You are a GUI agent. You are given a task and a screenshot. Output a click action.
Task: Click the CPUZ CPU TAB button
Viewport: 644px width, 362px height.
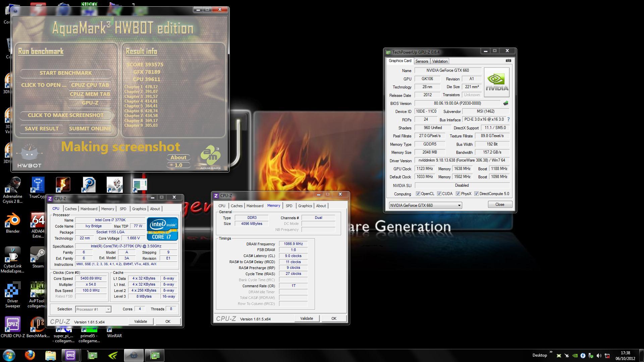pyautogui.click(x=90, y=85)
